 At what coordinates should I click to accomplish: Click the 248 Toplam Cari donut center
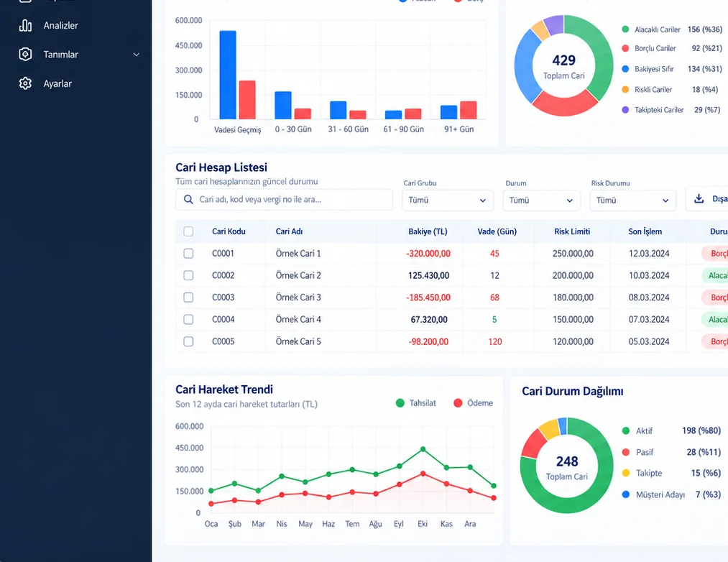(x=567, y=468)
